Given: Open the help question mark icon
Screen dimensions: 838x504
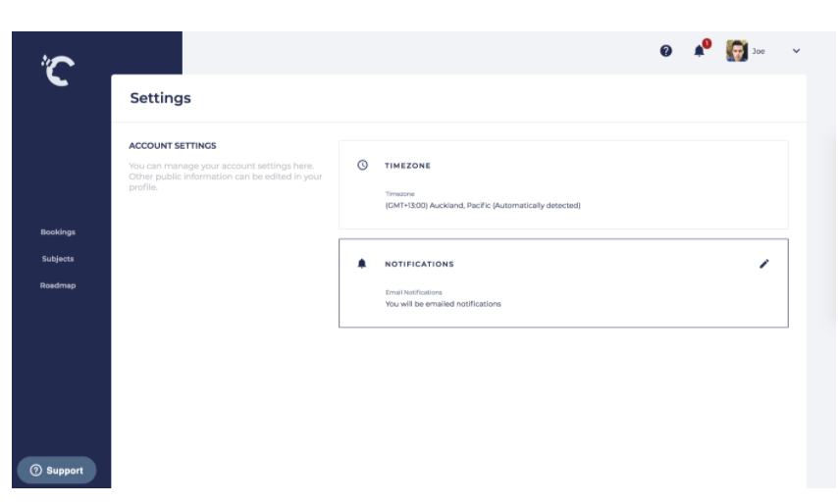Looking at the screenshot, I should [666, 51].
